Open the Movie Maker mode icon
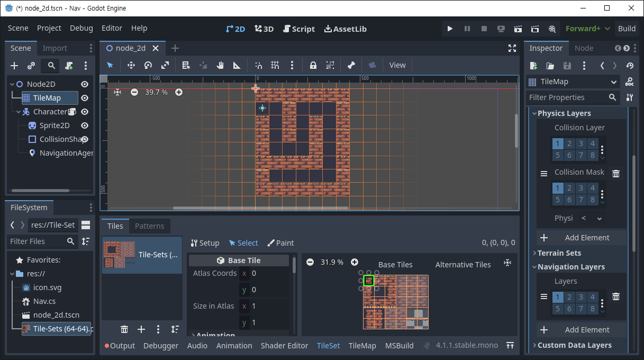Screen dimensions: 644x360 point(552,29)
